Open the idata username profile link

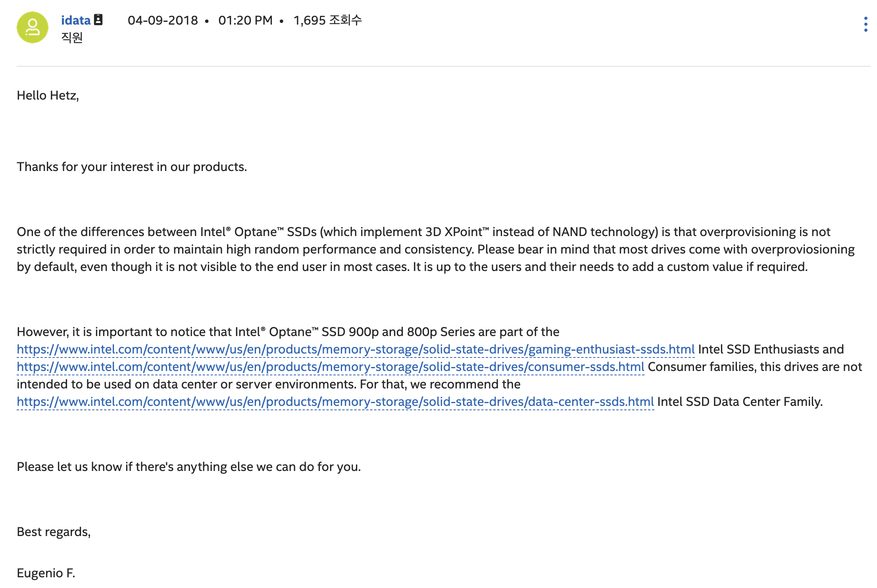[x=76, y=20]
